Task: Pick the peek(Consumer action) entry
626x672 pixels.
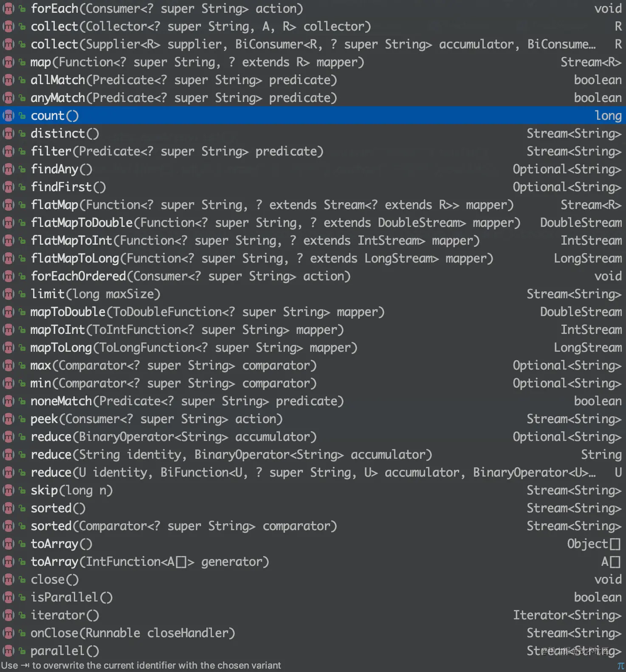Action: tap(313, 419)
